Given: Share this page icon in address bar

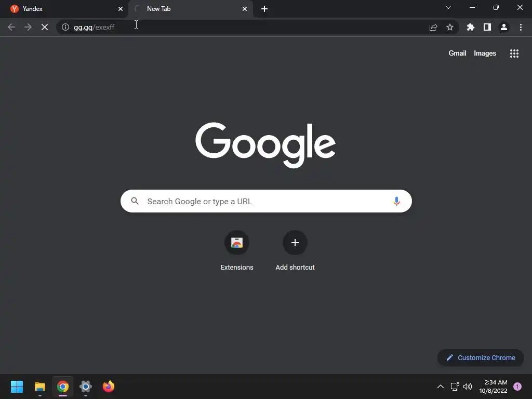Looking at the screenshot, I should click(x=433, y=27).
